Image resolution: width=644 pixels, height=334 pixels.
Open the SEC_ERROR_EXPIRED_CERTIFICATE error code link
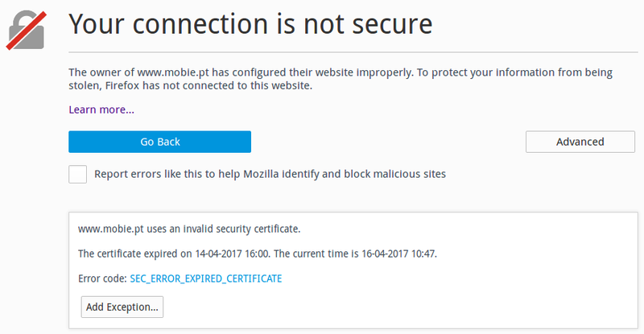pos(206,278)
